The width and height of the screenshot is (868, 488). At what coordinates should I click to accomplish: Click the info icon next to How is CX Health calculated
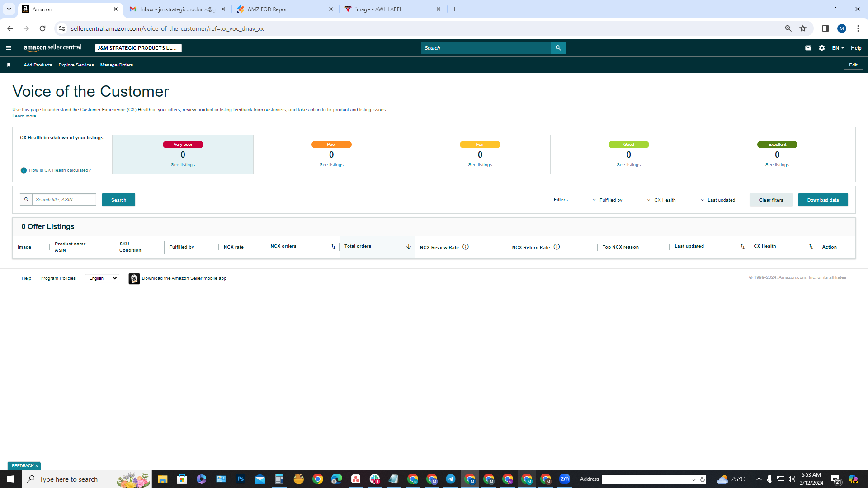click(x=24, y=170)
